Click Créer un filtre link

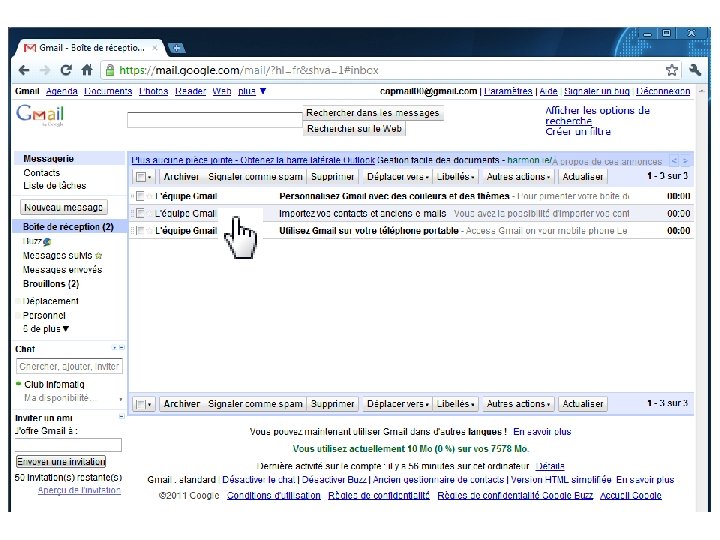[578, 132]
